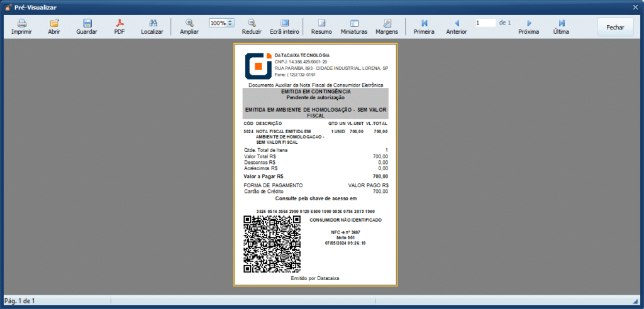This screenshot has width=644, height=309.
Task: Zoom in with Ampliar
Action: pos(189,27)
